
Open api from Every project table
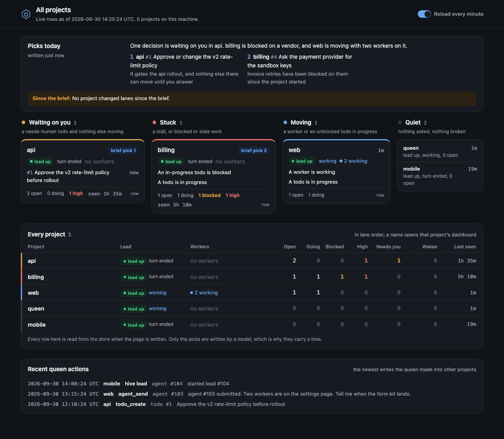[32, 261]
